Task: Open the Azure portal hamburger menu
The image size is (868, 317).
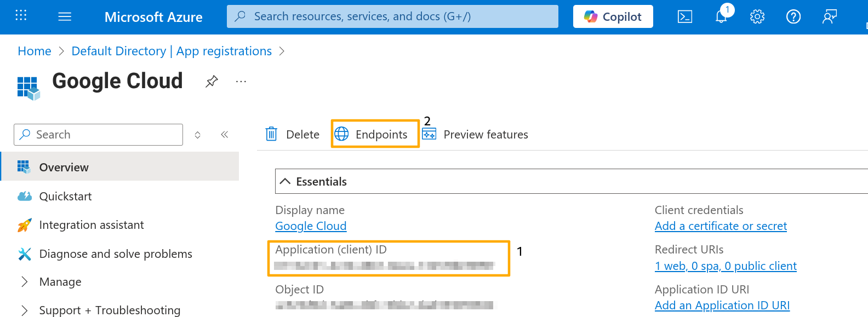Action: [65, 16]
